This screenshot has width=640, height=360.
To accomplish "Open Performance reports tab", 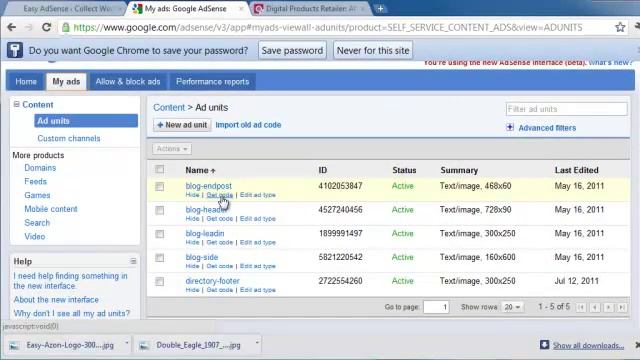I will tap(212, 82).
